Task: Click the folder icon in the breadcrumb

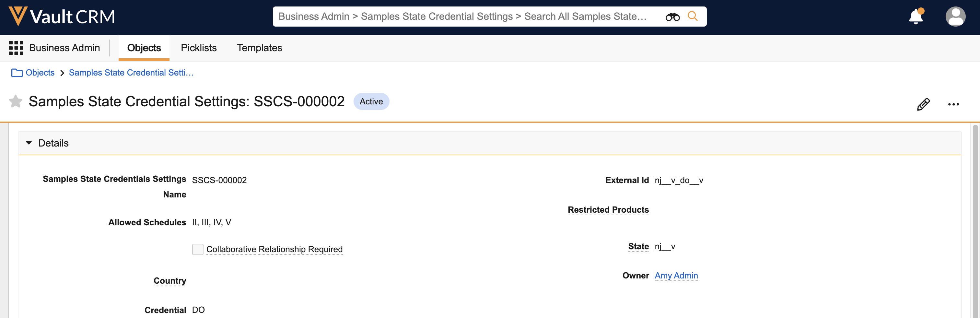Action: point(17,73)
